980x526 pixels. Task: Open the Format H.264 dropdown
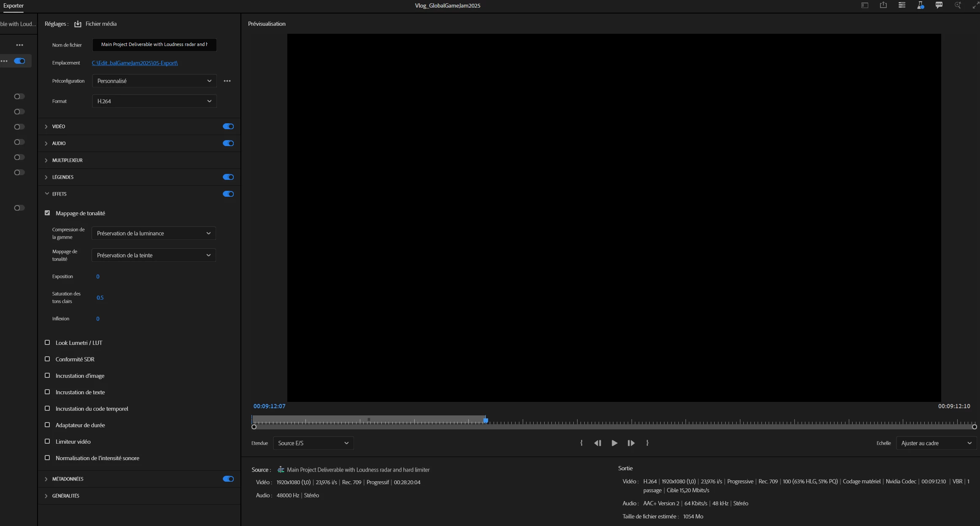154,101
